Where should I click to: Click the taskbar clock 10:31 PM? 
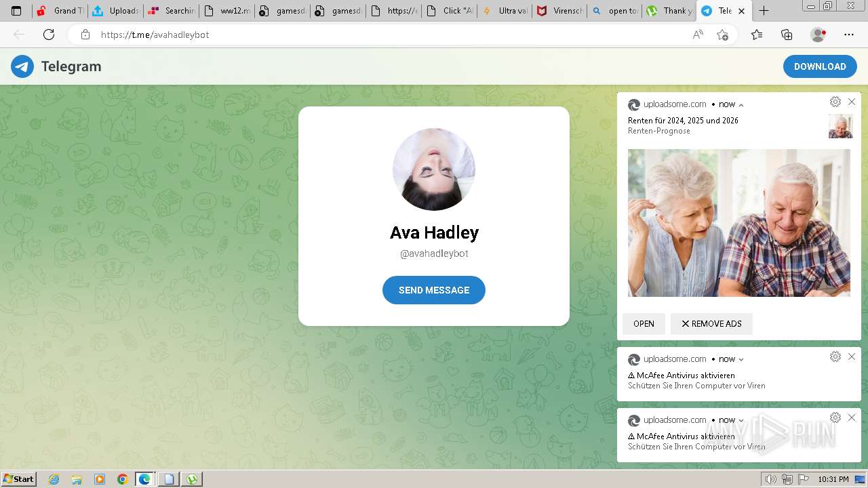(x=833, y=479)
